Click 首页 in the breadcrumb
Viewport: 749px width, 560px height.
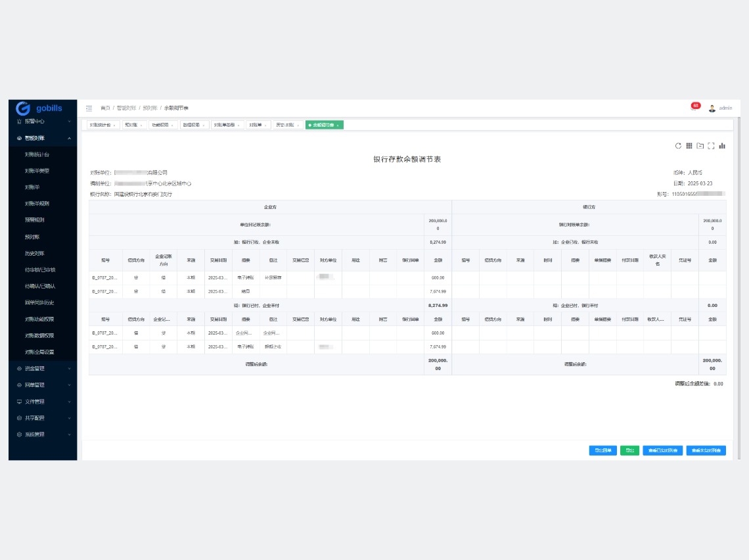105,108
